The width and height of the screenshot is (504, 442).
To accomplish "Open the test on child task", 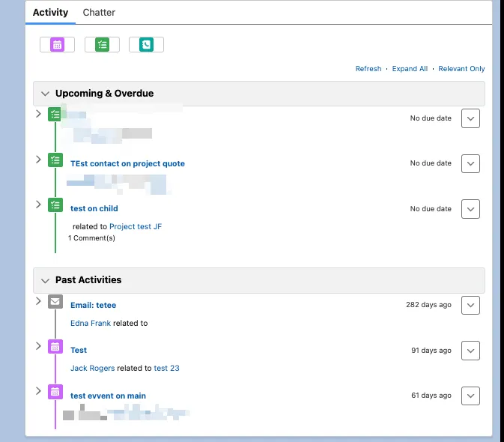I will click(94, 208).
